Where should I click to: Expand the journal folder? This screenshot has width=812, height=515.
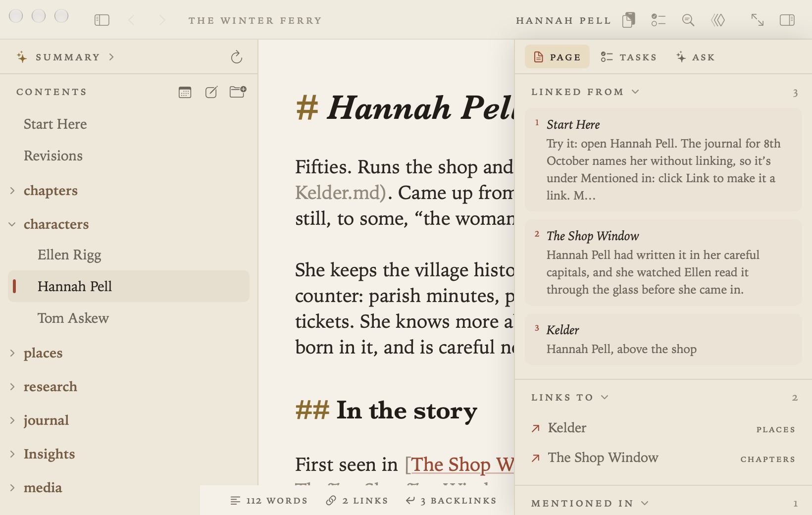[x=12, y=420]
